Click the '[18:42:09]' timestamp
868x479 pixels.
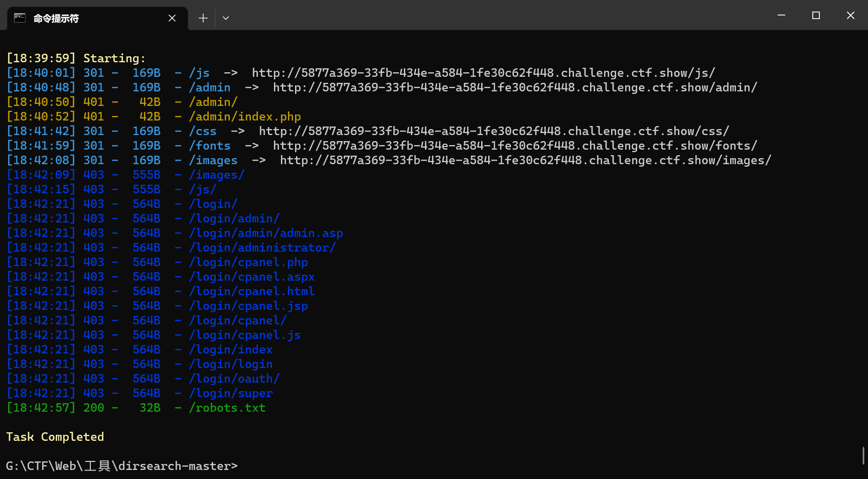41,175
